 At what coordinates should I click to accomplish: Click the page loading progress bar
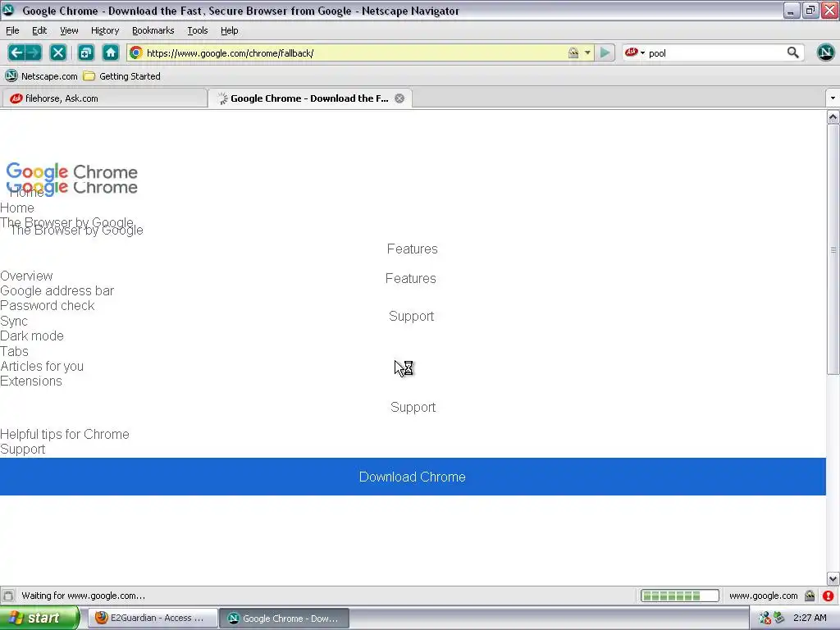(x=680, y=596)
